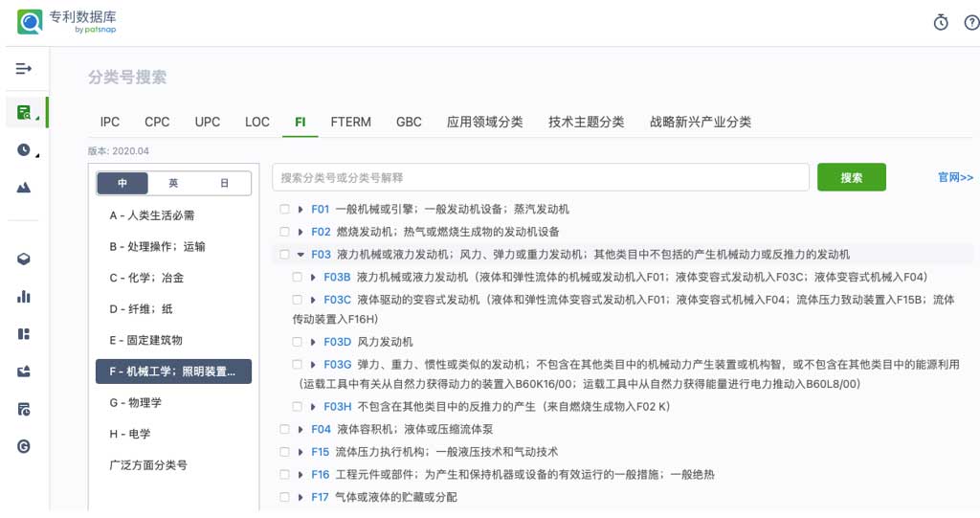Expand the F03B subclass arrow

click(313, 278)
